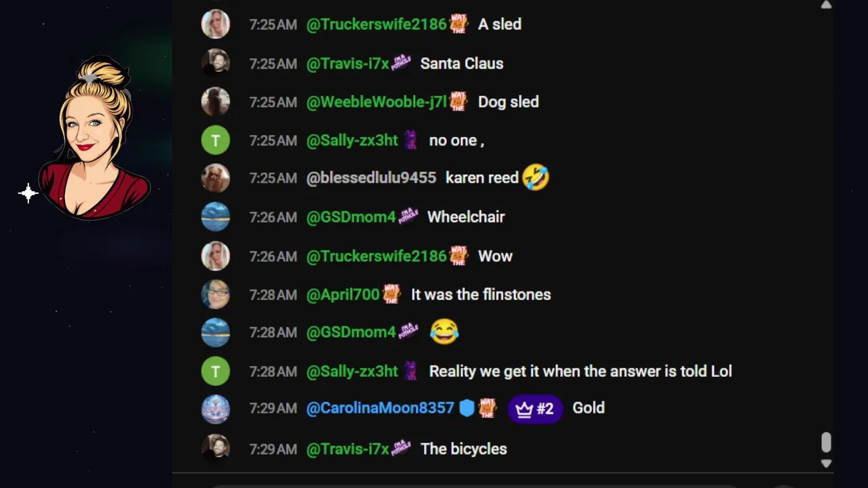
Task: Select the green T avatar beside 'no one ,'
Action: (x=216, y=140)
